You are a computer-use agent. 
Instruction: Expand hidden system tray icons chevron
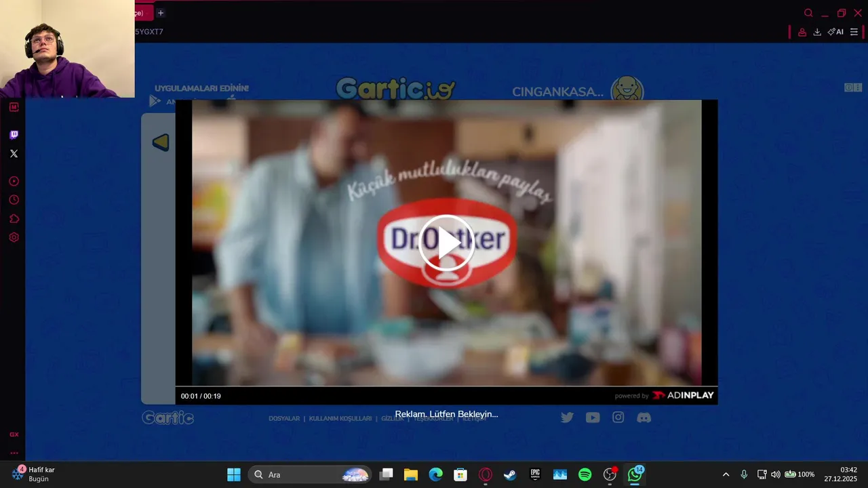point(726,474)
